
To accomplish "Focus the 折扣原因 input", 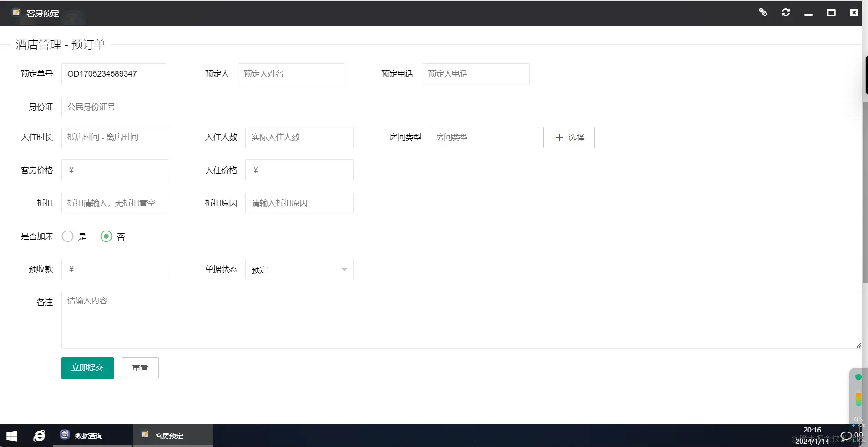I will pyautogui.click(x=299, y=204).
